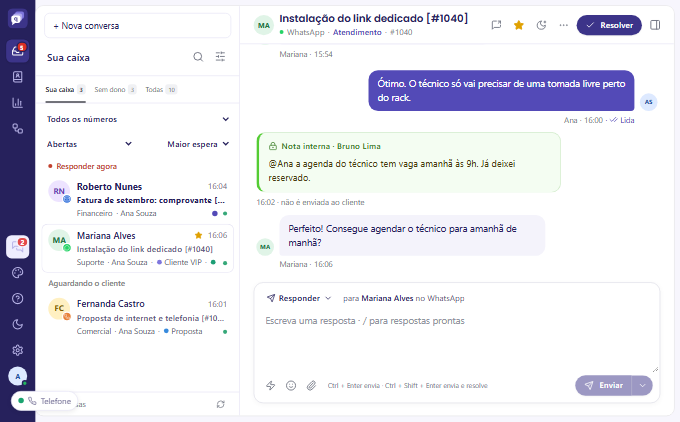Expand the Todos os números dropdown
Viewport: 680px width, 422px height.
(138, 119)
